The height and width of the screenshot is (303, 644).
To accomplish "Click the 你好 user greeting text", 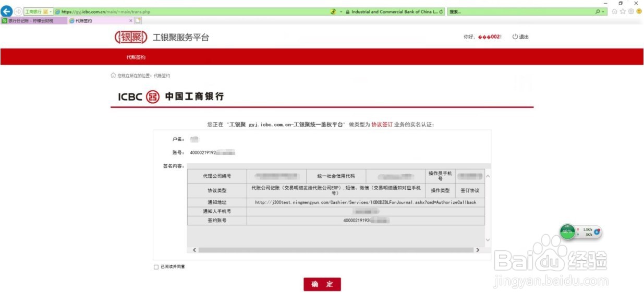I will point(482,37).
